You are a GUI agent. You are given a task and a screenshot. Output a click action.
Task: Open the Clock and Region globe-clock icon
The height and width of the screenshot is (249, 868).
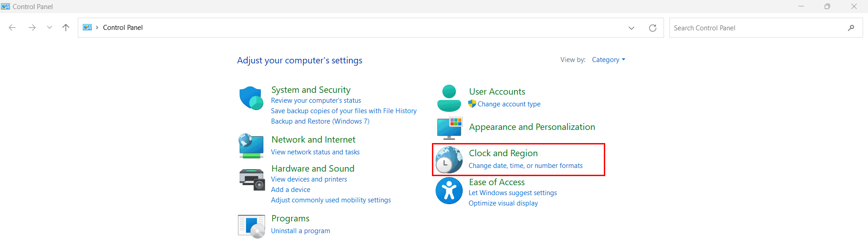pyautogui.click(x=449, y=160)
